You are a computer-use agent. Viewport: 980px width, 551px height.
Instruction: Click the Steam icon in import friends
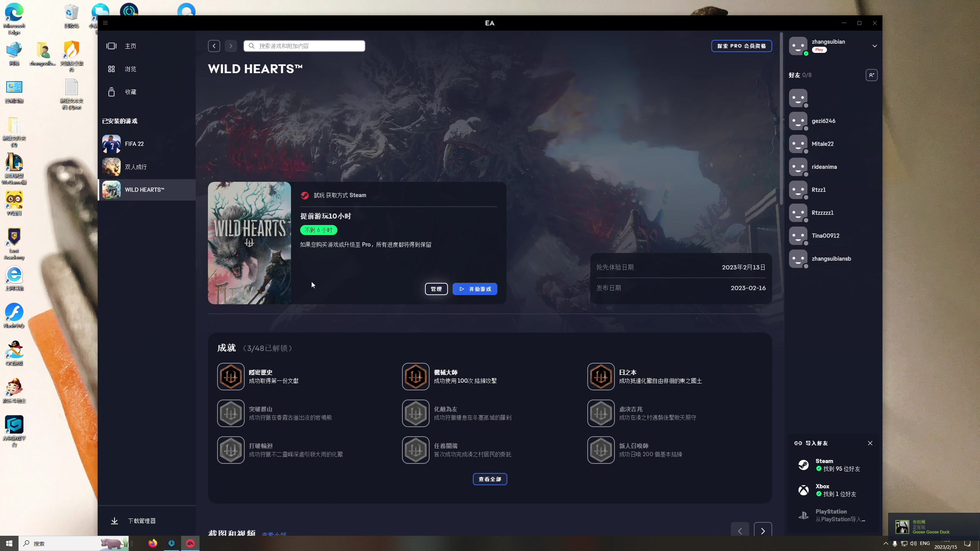(803, 465)
